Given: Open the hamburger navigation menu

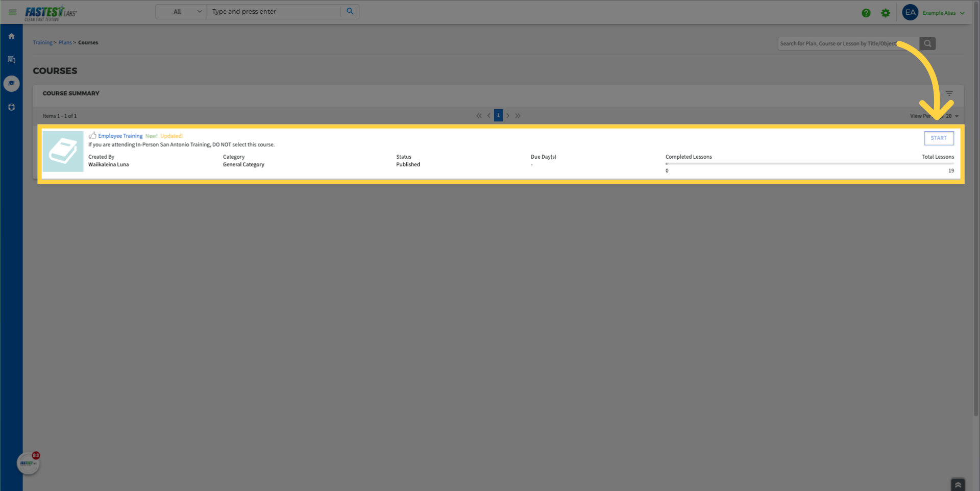Looking at the screenshot, I should [x=12, y=12].
